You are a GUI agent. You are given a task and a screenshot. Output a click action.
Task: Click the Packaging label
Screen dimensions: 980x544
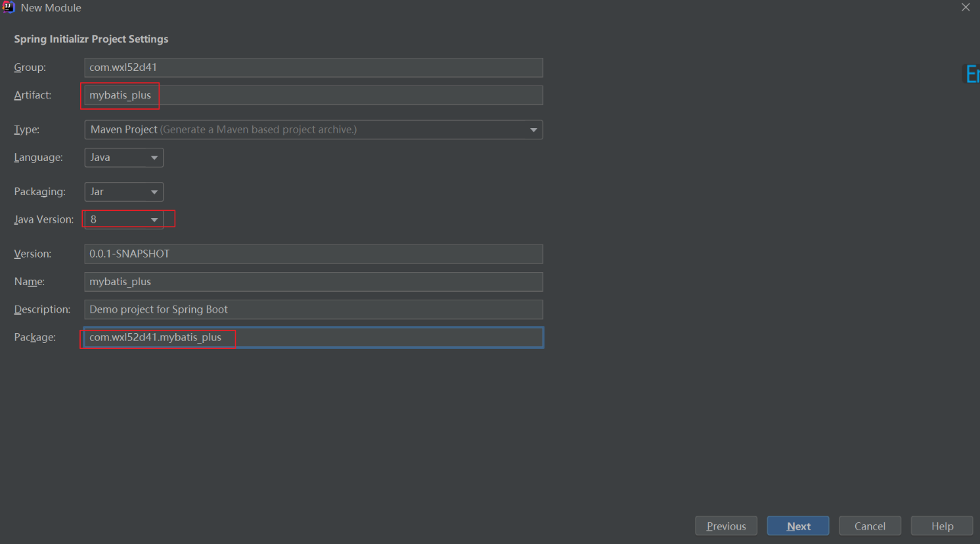(39, 192)
